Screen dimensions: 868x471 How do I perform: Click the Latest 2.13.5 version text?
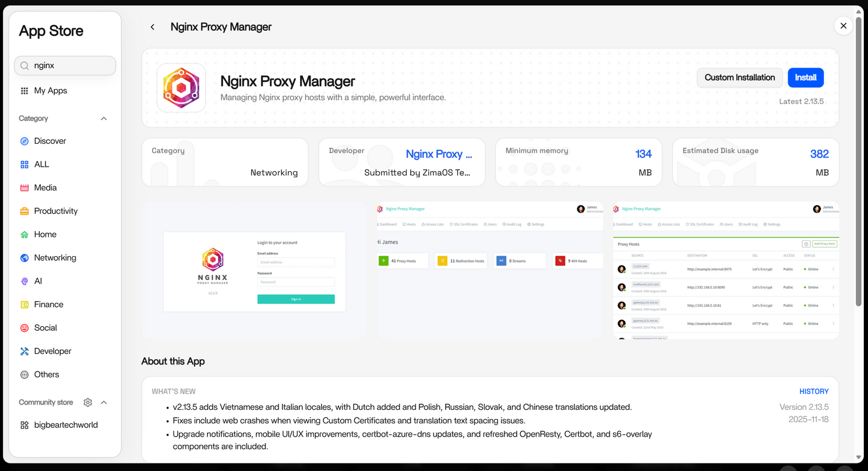click(802, 101)
